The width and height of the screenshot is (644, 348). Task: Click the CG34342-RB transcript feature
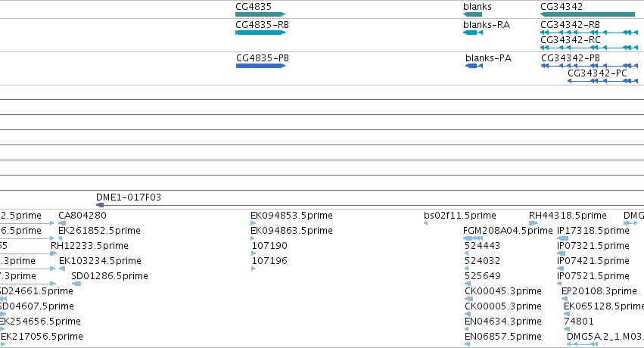tap(590, 33)
